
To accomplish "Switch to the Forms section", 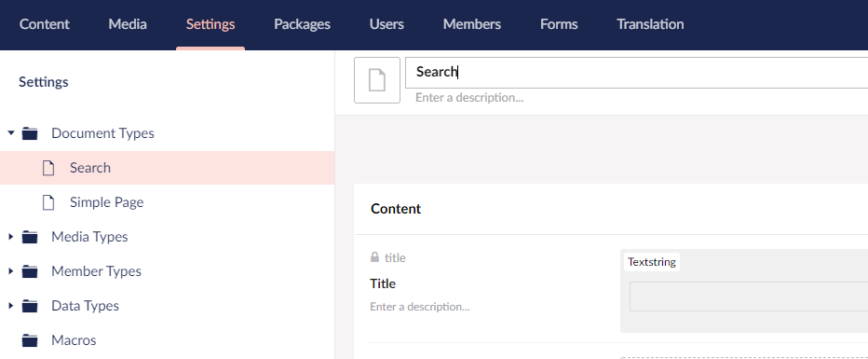I will pyautogui.click(x=559, y=24).
